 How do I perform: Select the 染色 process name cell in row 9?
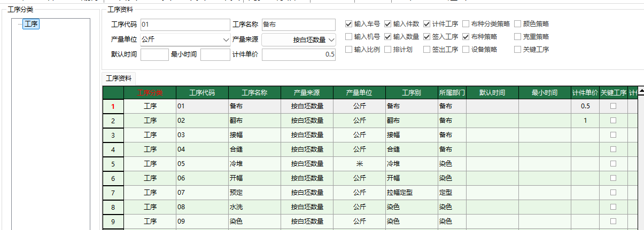click(254, 221)
